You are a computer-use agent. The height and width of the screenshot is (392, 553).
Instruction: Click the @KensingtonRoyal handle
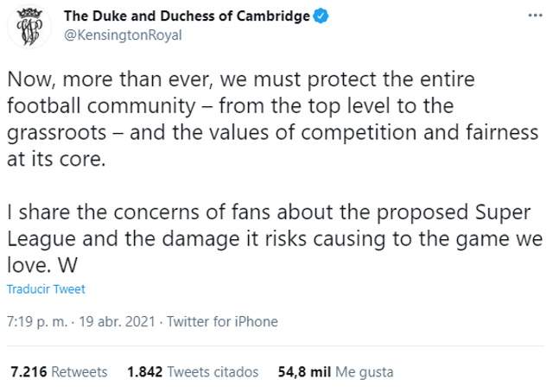[123, 35]
